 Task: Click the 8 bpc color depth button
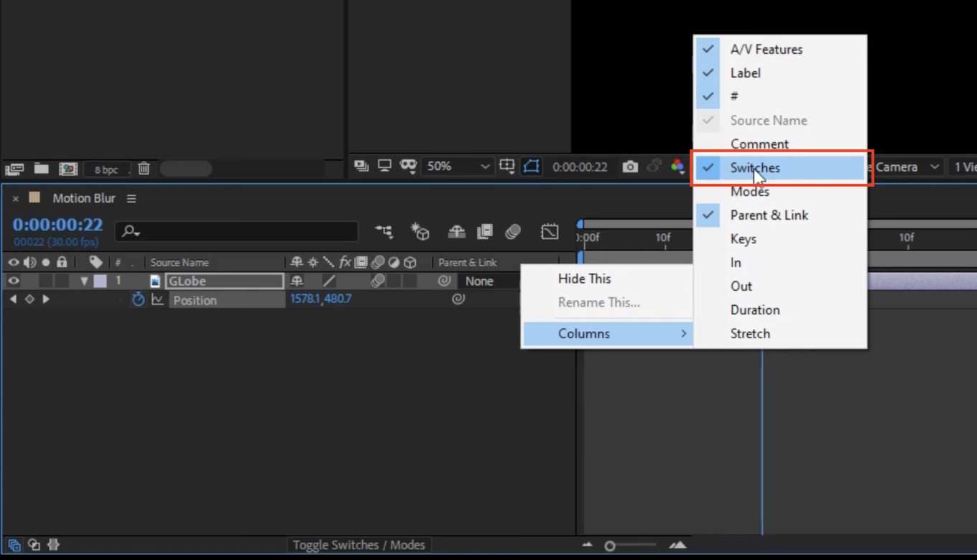click(106, 169)
